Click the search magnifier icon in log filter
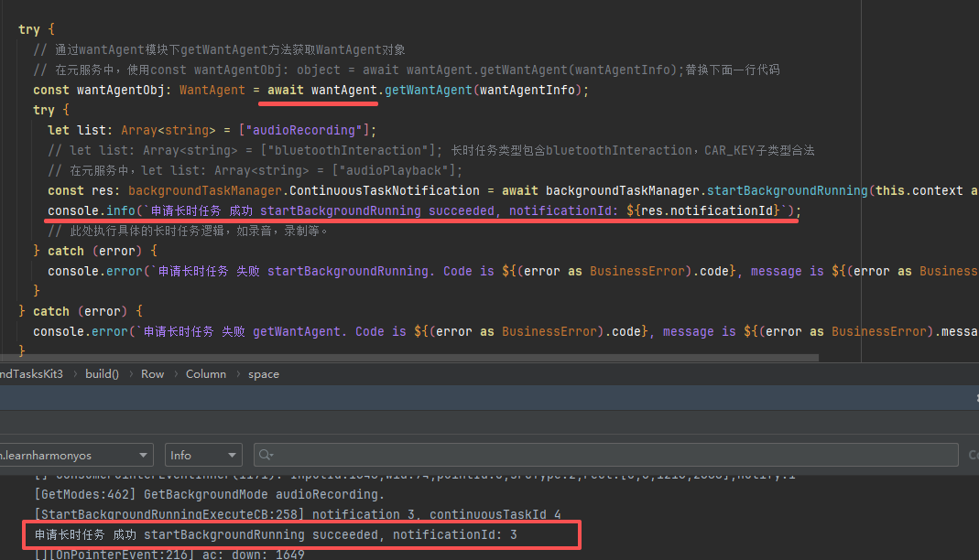The height and width of the screenshot is (560, 979). pos(266,456)
